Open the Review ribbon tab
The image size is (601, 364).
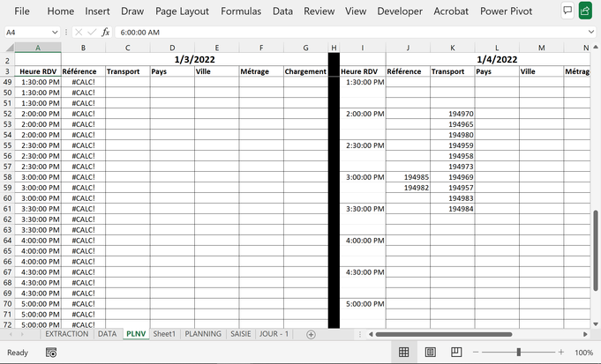click(x=319, y=11)
